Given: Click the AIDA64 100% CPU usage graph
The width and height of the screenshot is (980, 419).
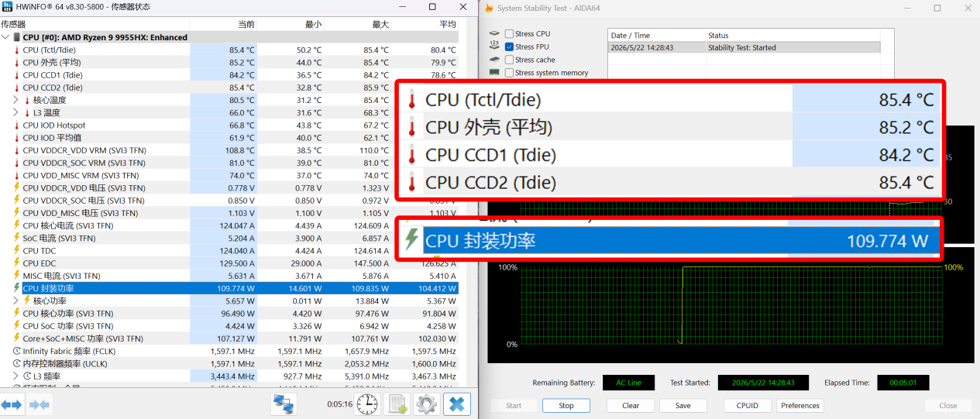Looking at the screenshot, I should pos(732,306).
